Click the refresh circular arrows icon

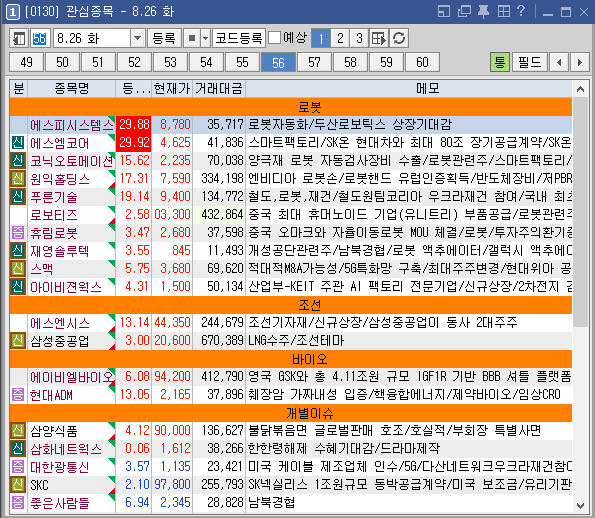[399, 38]
